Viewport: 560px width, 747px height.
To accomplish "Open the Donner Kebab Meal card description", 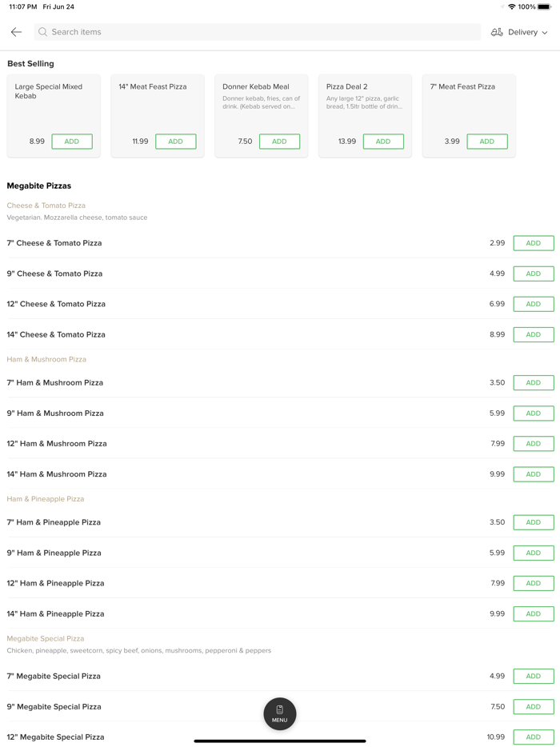I will [261, 102].
